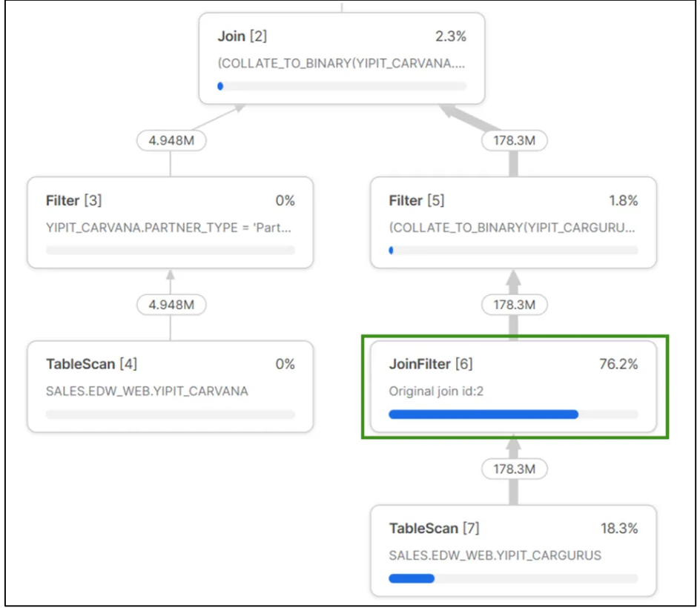Click 4.948M row label above TableScan [4]
This screenshot has width=700, height=608.
tap(171, 304)
